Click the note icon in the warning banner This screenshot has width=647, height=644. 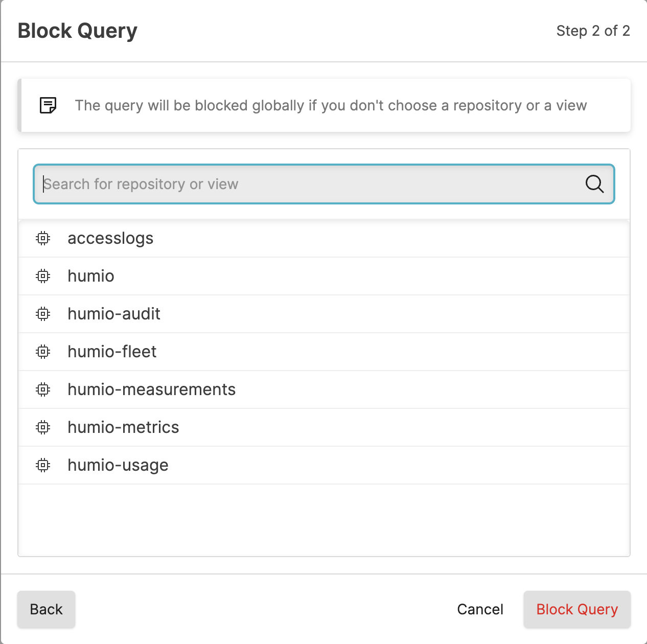[x=47, y=105]
